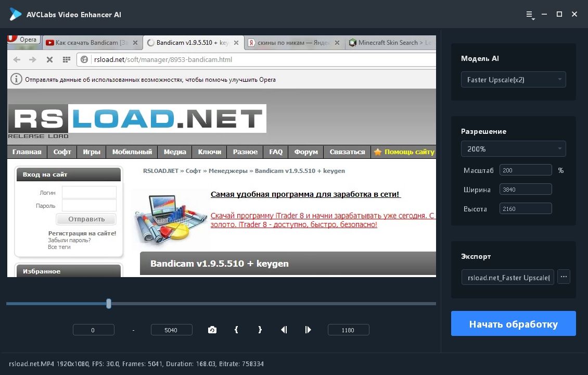The height and width of the screenshot is (375, 588).
Task: Step to the next frame
Action: (x=308, y=330)
